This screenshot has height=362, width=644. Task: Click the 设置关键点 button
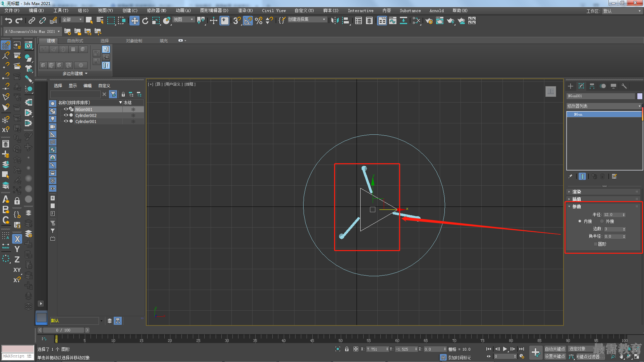coord(555,356)
